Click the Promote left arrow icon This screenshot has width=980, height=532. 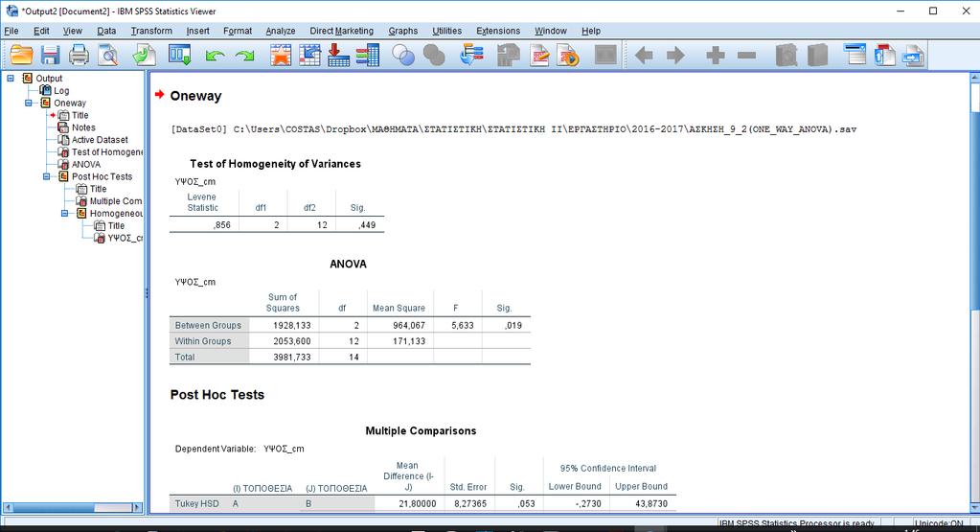(644, 56)
